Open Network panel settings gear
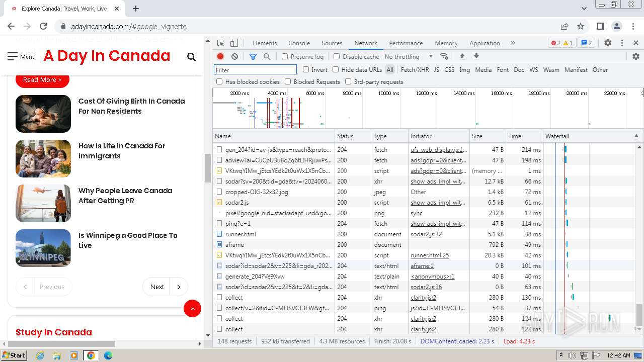The image size is (644, 362). (636, 57)
